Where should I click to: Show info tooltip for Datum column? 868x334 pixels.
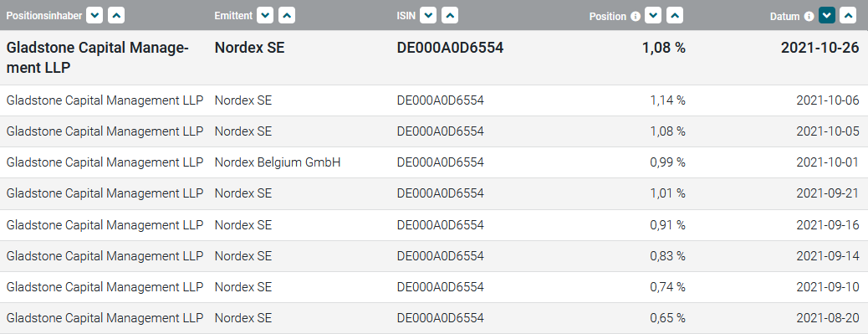[x=809, y=16]
